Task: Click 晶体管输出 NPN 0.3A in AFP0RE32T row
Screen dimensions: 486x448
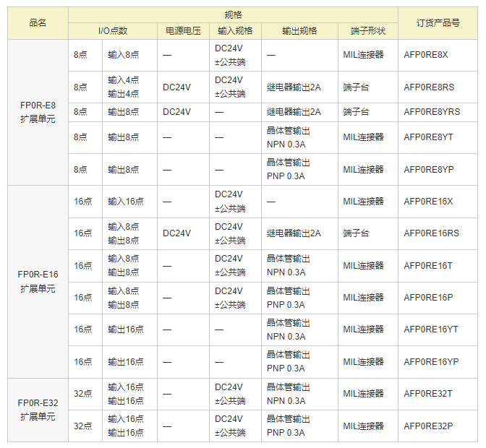Action: (x=289, y=394)
